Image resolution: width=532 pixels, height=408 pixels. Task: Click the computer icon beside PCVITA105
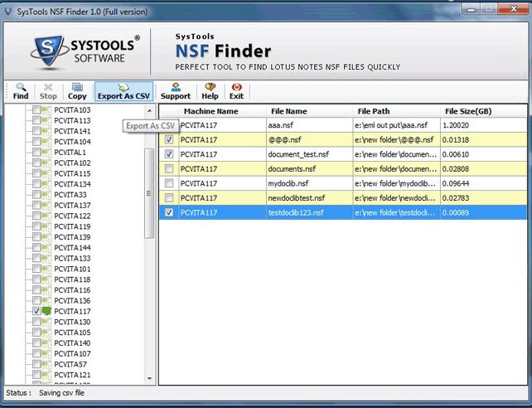(46, 333)
